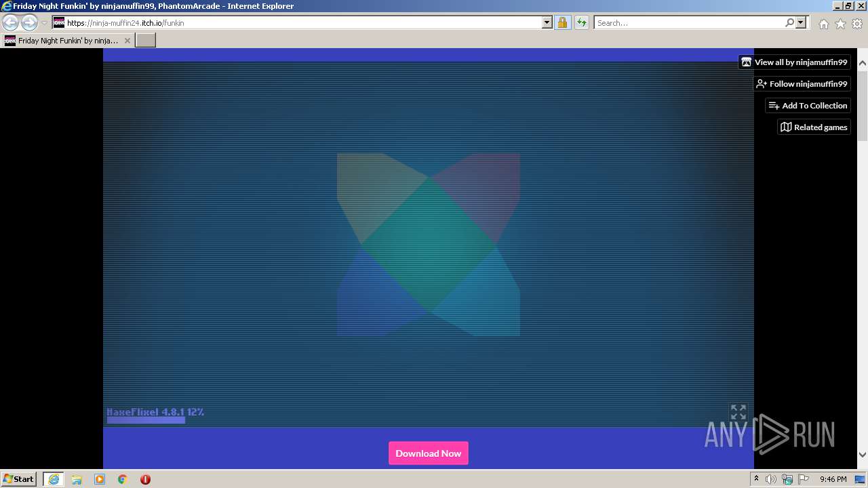Select the Friday Night Funkin' tab
This screenshot has width=868, height=488.
pos(68,41)
